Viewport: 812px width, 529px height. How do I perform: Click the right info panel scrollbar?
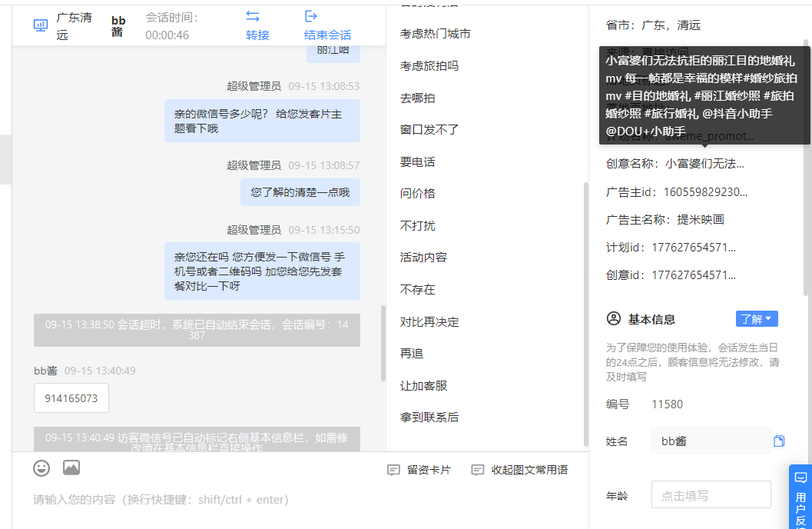[807, 168]
